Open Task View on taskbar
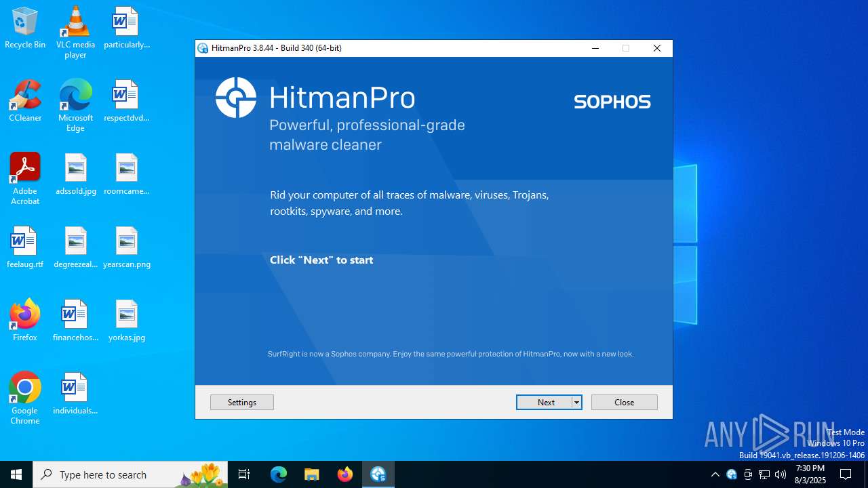 (x=244, y=474)
